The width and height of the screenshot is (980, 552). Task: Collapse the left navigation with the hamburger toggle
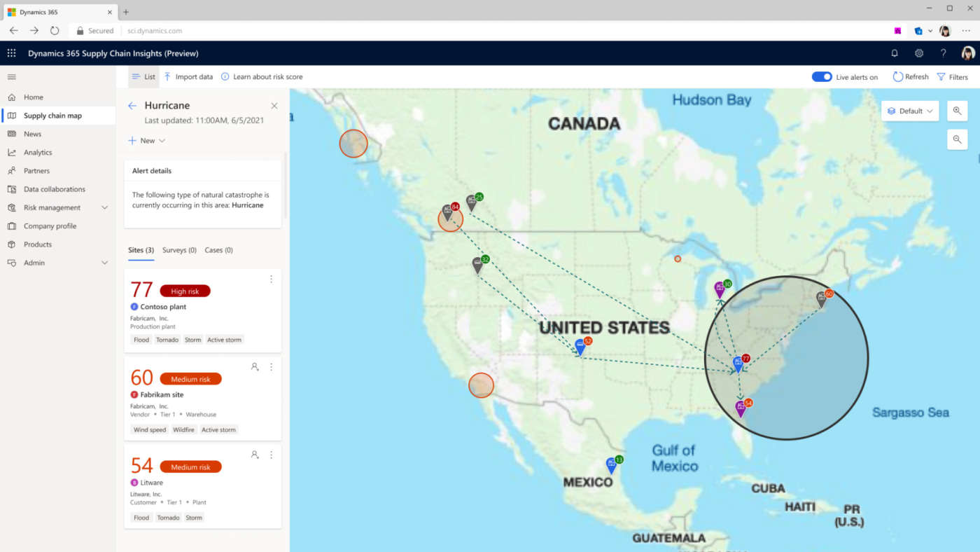10,77
